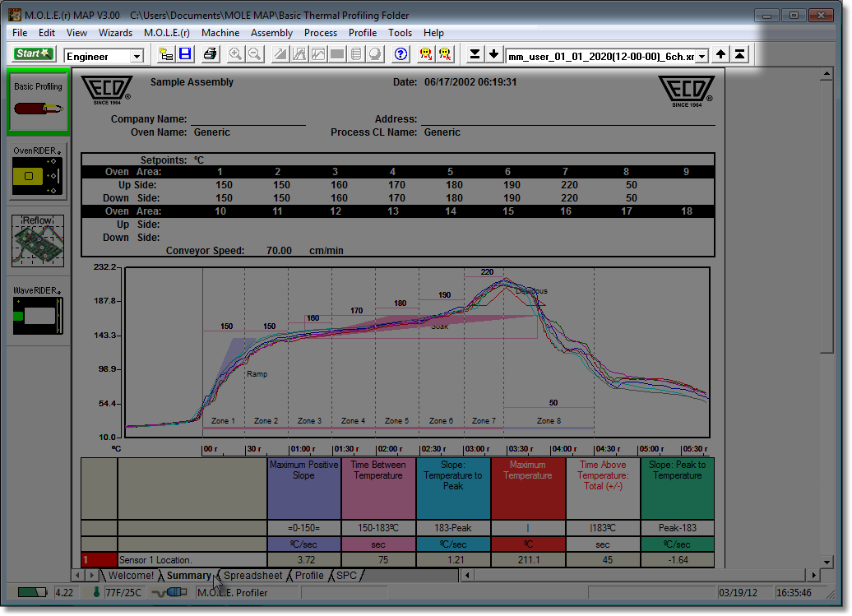Viewport: 852px width, 616px height.
Task: Click the previous data run up arrow
Action: point(720,54)
